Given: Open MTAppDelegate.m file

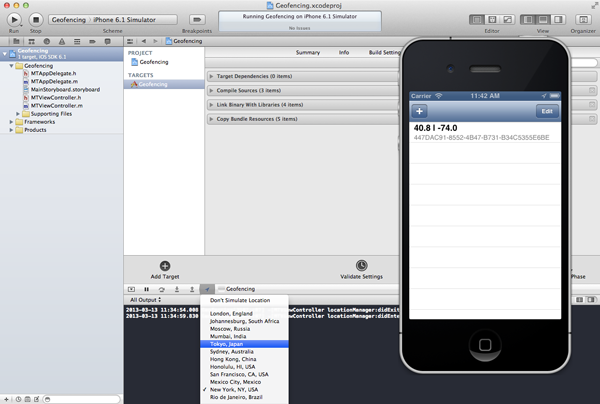Looking at the screenshot, I should tap(54, 81).
